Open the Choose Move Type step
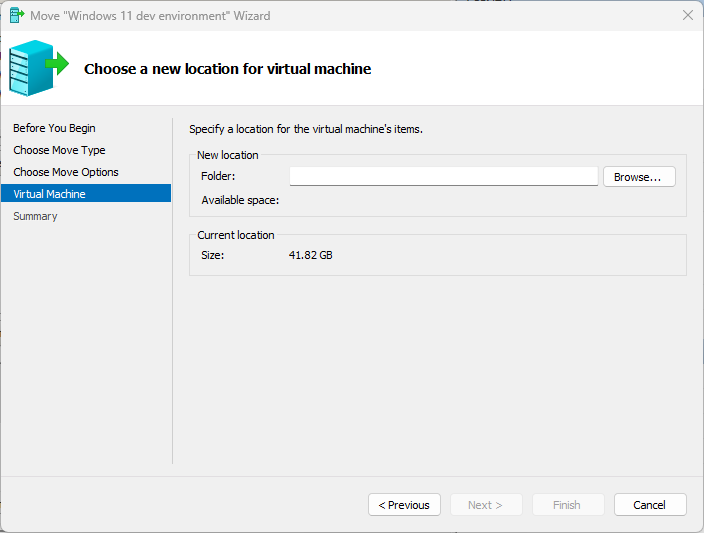 tap(59, 150)
